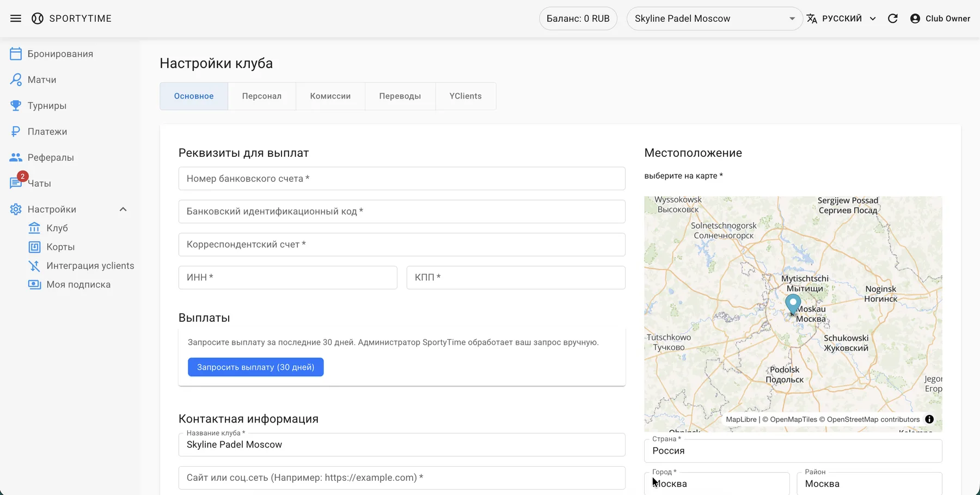Switch to the Комиссии tab

(330, 96)
